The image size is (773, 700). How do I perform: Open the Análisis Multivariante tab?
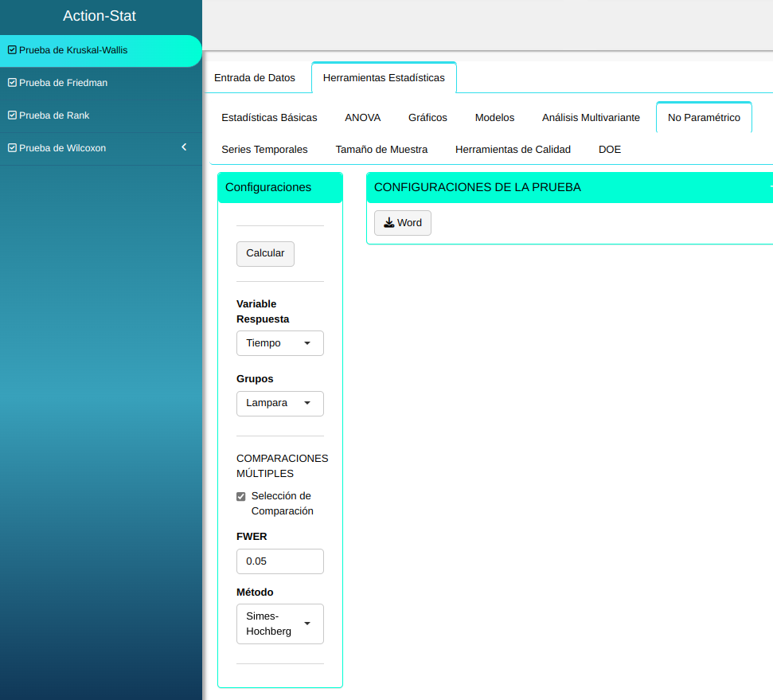tap(591, 118)
